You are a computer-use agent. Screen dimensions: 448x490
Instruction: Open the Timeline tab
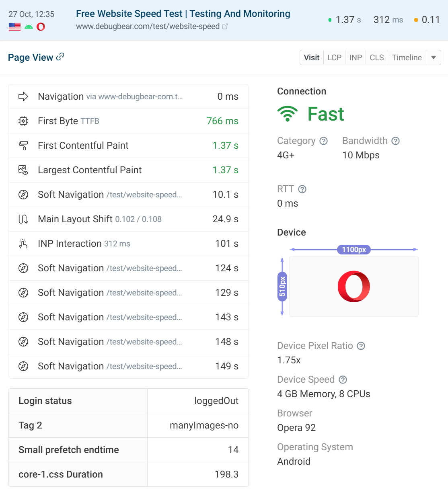point(407,57)
